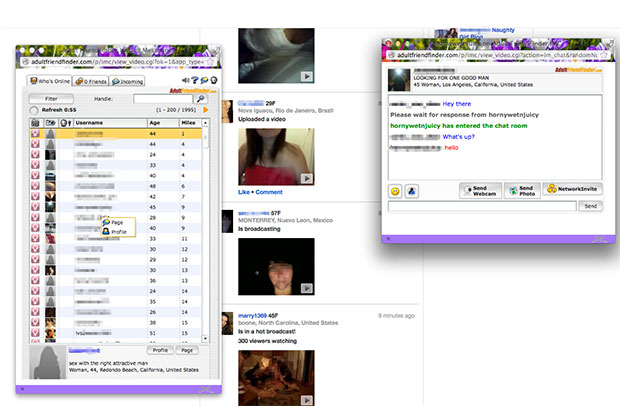
Task: Select the row with age 48, miles 6
Action: tap(116, 186)
